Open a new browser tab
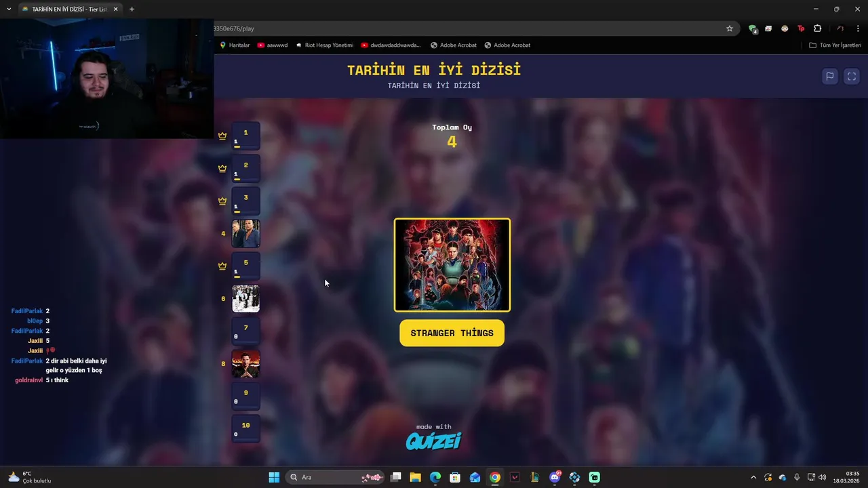 (x=132, y=9)
